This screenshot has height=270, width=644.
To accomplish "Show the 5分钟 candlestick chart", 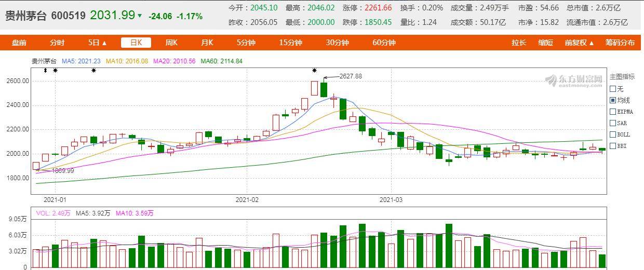I will coord(246,43).
